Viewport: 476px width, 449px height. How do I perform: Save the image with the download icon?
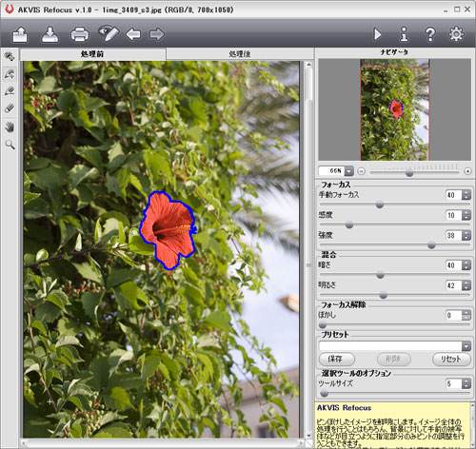tap(50, 34)
